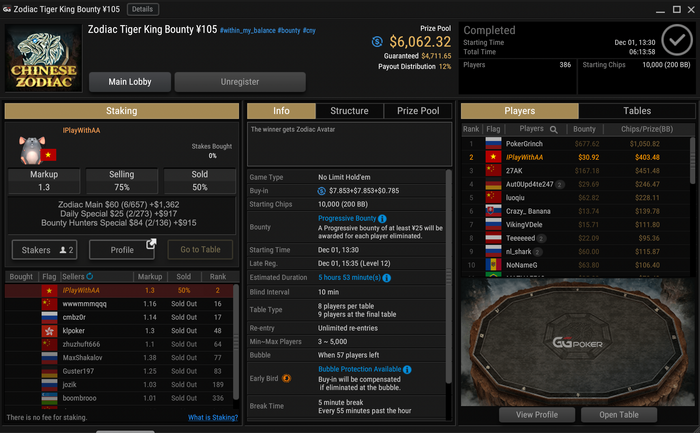The height and width of the screenshot is (433, 700).
Task: Click the 5 hours 53 minute(s) link
Action: (349, 277)
